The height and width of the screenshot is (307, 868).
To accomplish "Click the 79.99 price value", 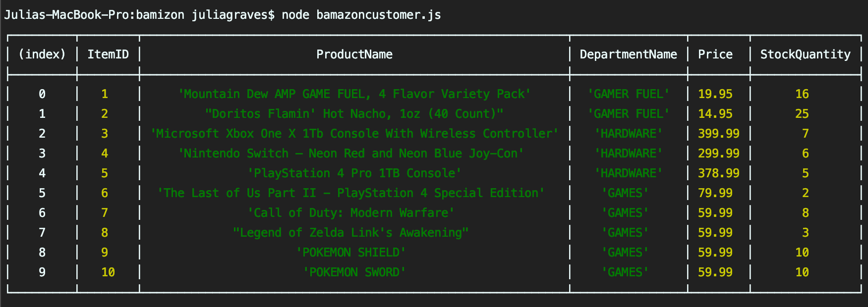I will point(715,193).
